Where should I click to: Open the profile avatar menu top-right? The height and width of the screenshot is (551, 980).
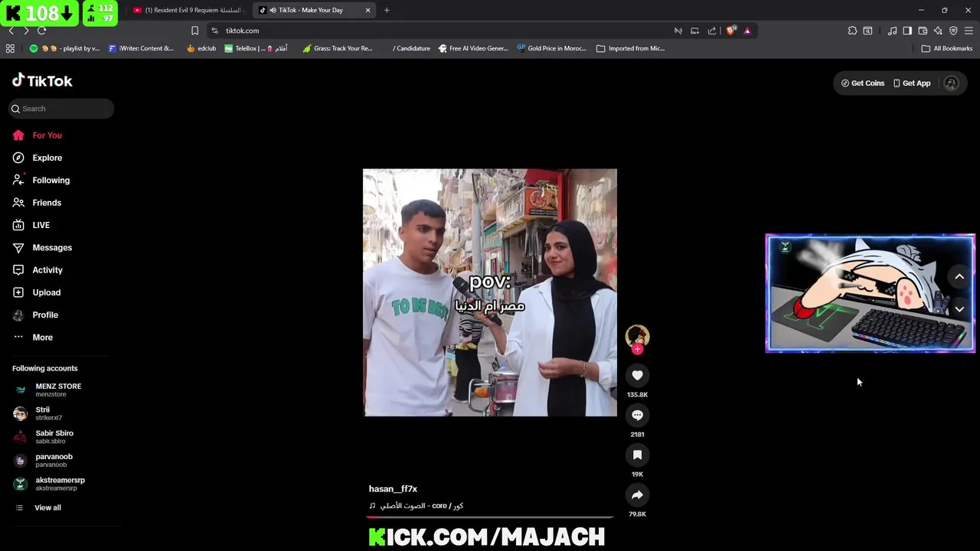click(951, 83)
